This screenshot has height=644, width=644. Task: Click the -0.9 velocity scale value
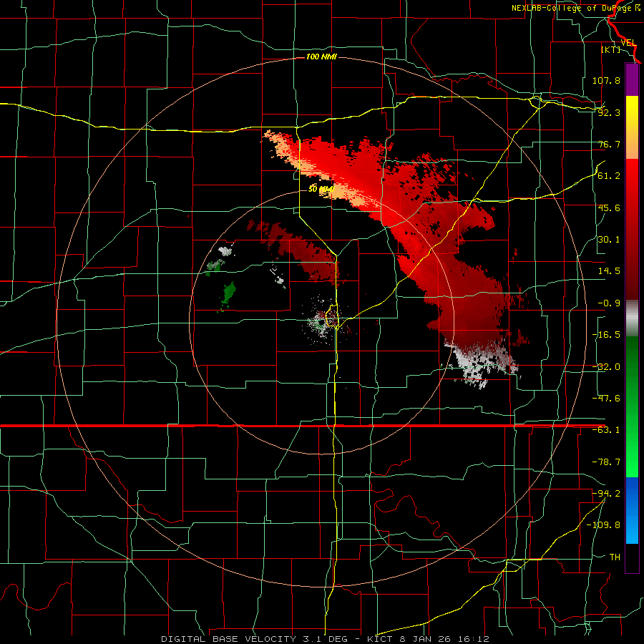pos(609,303)
